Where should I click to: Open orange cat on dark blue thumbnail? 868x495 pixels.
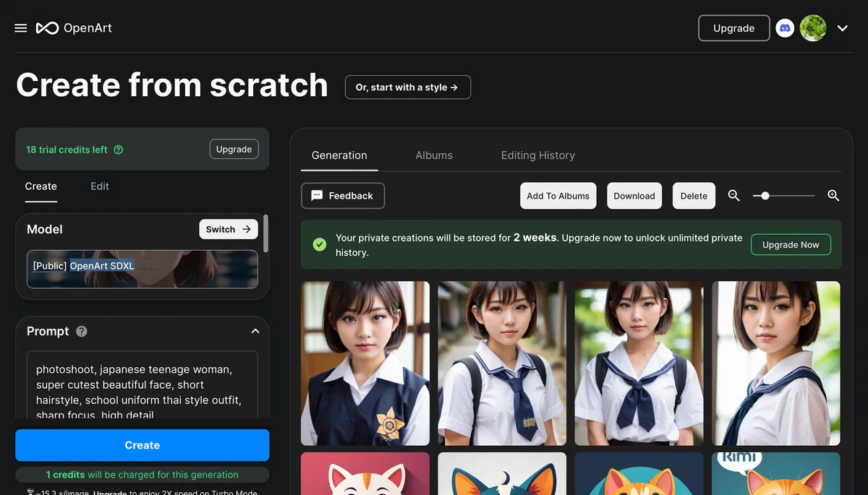639,474
